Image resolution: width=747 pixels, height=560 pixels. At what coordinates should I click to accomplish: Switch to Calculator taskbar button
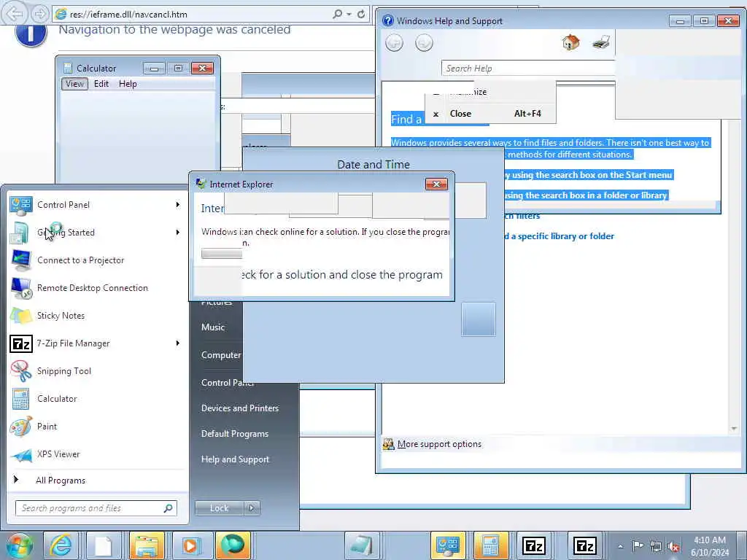[491, 545]
